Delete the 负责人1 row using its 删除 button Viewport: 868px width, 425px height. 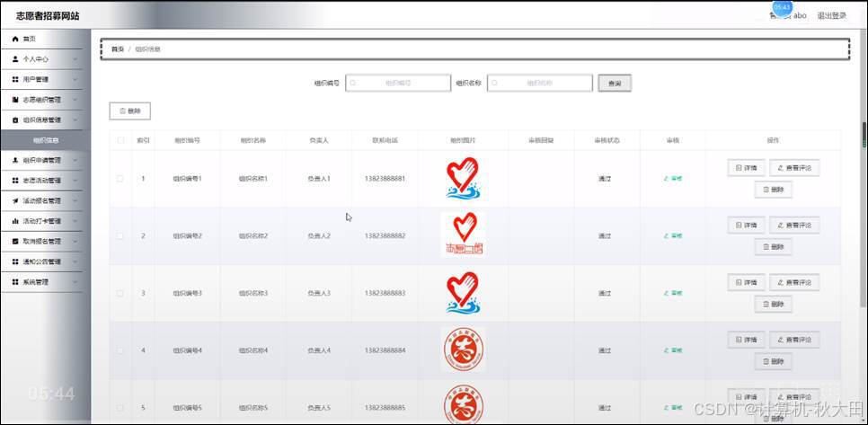click(x=774, y=190)
